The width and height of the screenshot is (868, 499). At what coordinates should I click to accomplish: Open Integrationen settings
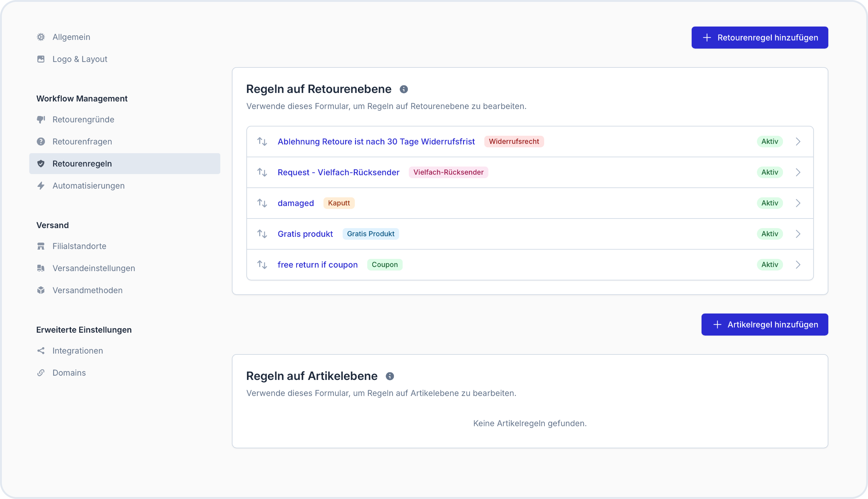(x=77, y=351)
